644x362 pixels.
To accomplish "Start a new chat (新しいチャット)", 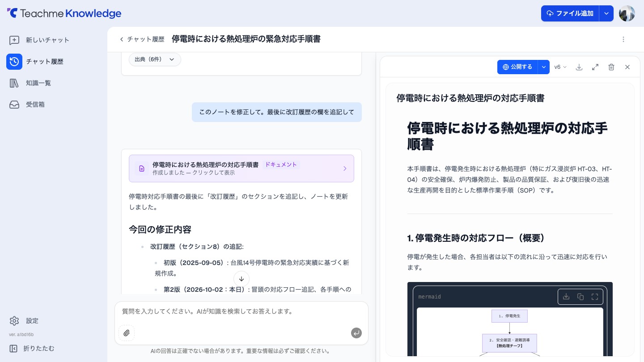I will point(39,40).
